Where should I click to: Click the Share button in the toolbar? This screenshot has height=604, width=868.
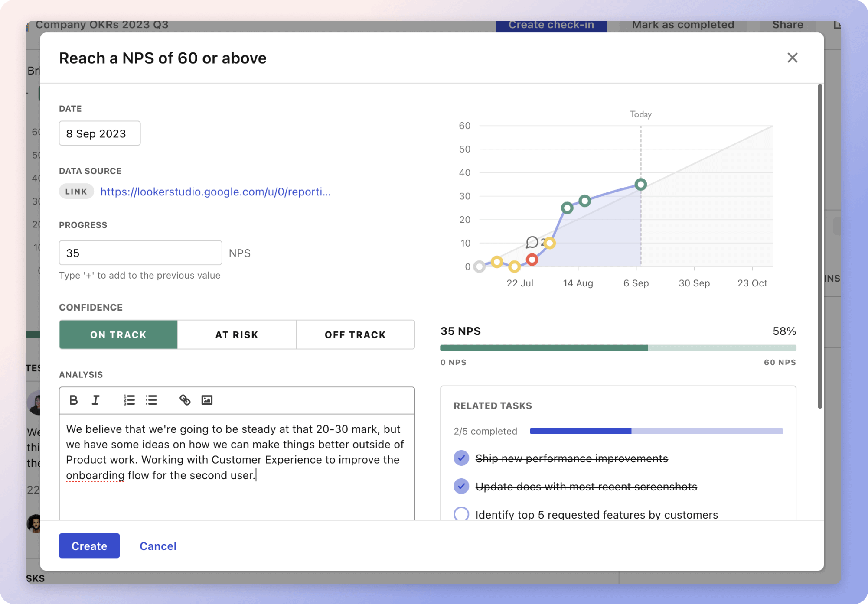(789, 24)
